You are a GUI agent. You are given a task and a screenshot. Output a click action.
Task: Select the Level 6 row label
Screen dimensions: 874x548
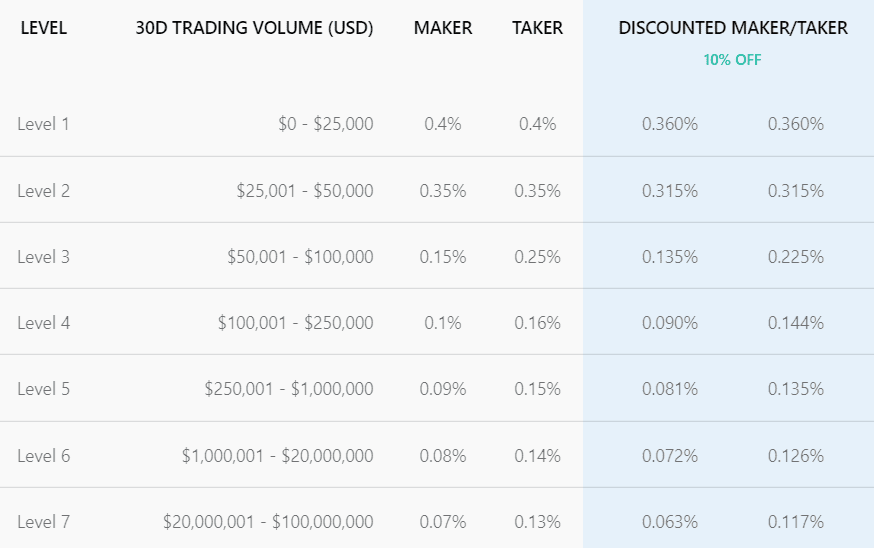click(43, 456)
